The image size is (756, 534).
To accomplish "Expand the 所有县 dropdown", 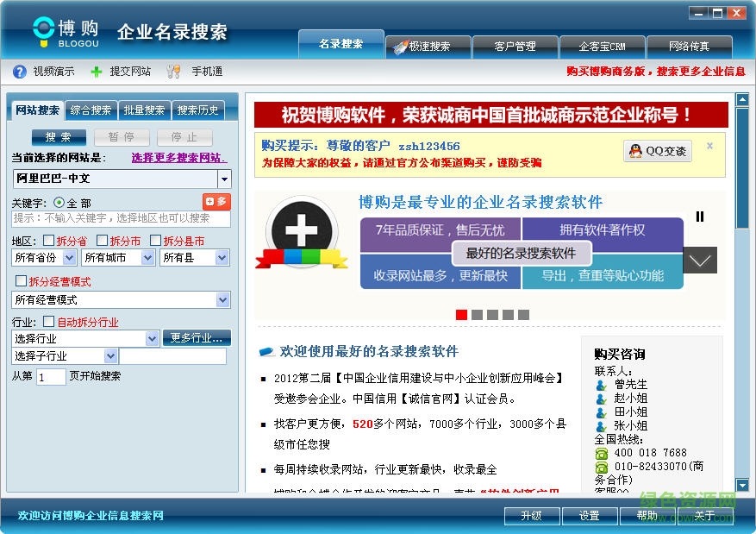I will coord(222,258).
